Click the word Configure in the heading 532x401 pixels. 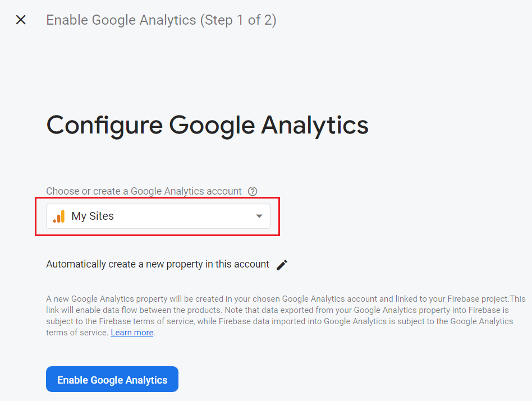point(103,125)
